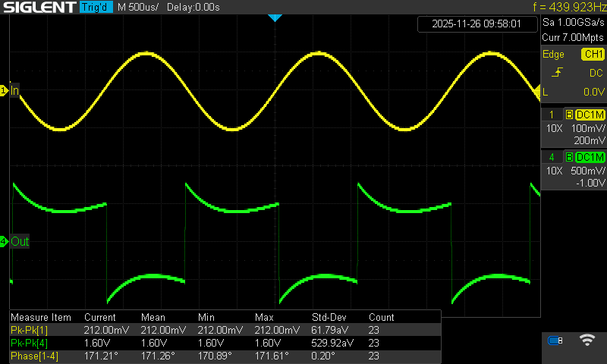Toggle channel 4 DC1M coupling badge
Viewport: 607px width, 364px height.
pos(590,157)
